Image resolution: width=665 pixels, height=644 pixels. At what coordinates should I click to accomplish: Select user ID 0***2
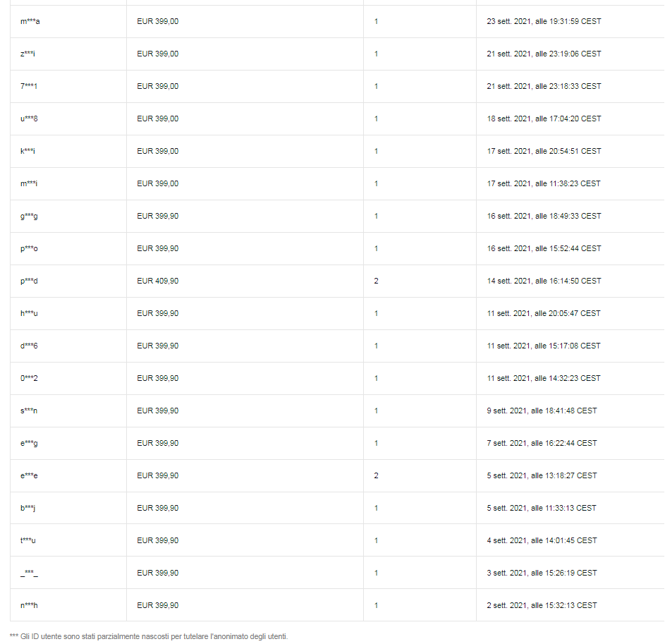[x=29, y=378]
